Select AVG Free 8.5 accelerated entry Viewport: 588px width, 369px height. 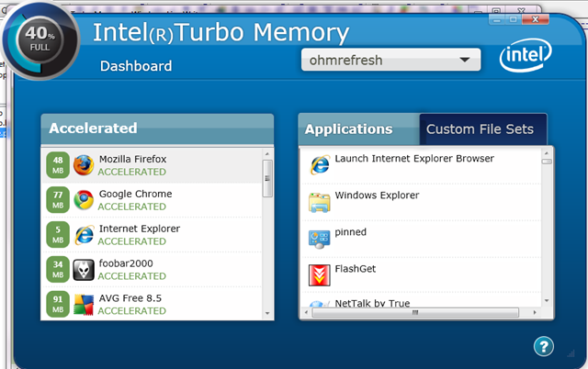152,304
